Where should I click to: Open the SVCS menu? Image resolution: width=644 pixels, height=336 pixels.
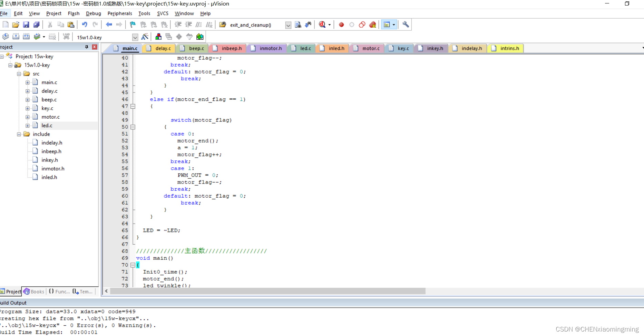[163, 13]
